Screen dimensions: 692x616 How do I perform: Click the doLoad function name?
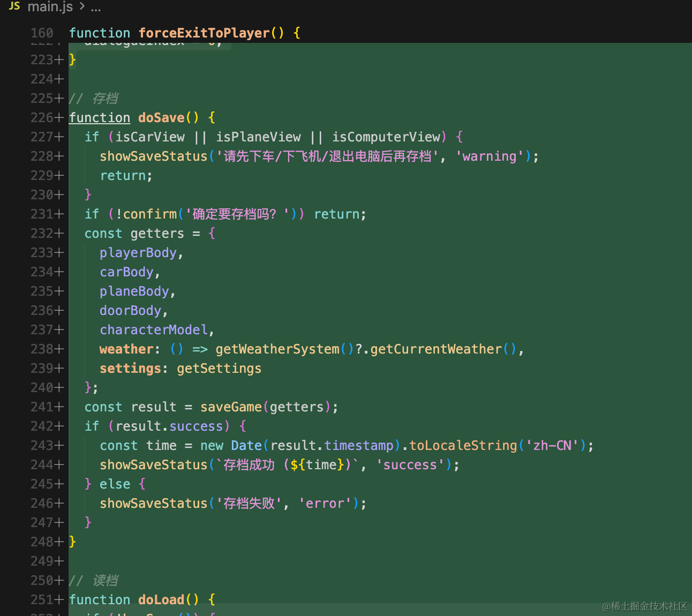tap(161, 599)
